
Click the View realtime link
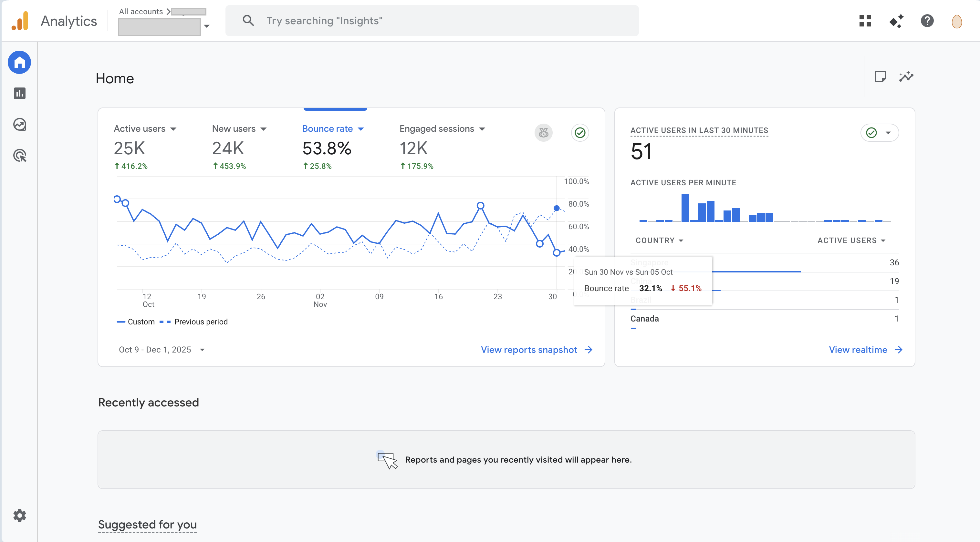[858, 350]
